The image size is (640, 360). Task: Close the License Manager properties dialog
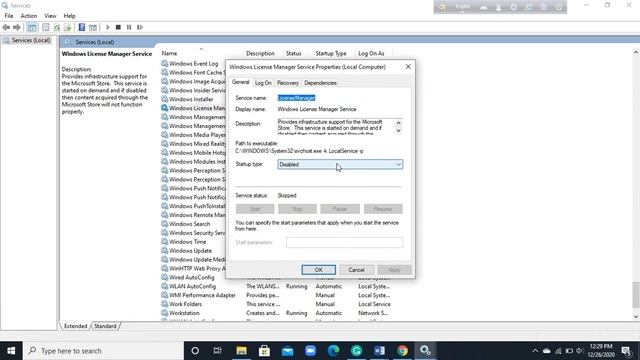click(408, 67)
